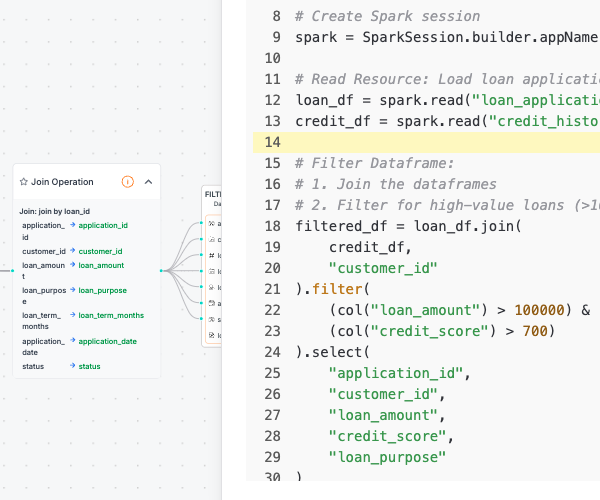Select green application_id target field
Image resolution: width=600 pixels, height=500 pixels.
103,225
